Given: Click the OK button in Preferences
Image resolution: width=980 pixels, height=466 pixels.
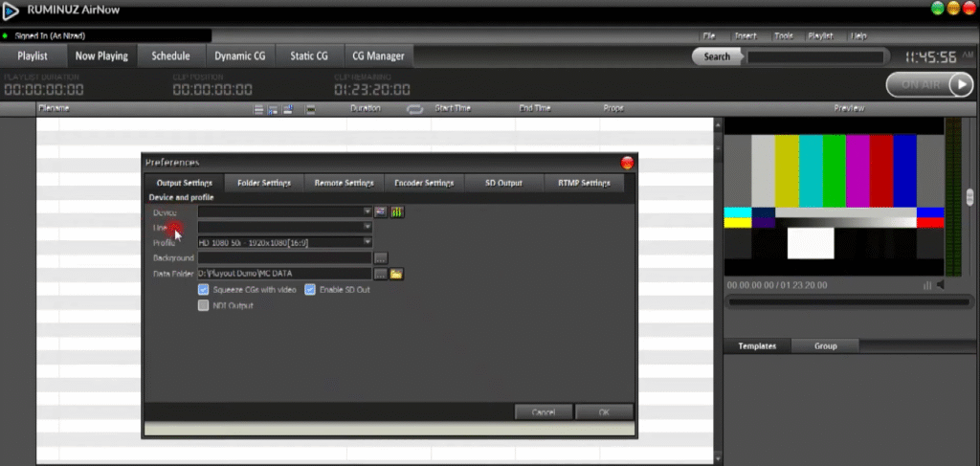Looking at the screenshot, I should [604, 412].
